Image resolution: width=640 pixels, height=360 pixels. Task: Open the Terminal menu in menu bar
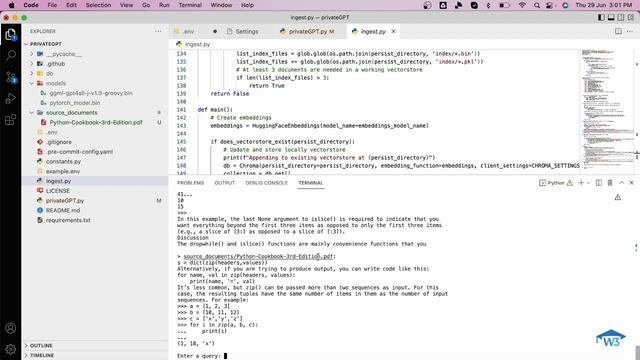point(190,5)
